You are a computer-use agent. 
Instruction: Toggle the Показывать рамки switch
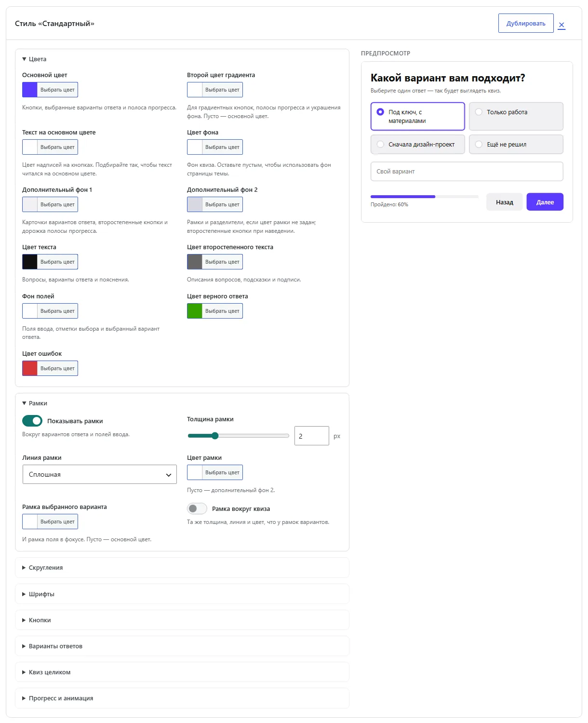tap(32, 421)
